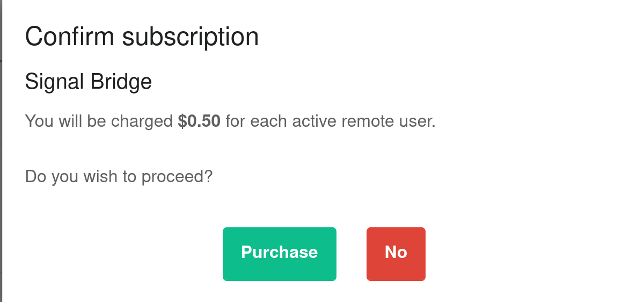Click the green Purchase button
Screen dimensions: 644x302
[280, 254]
